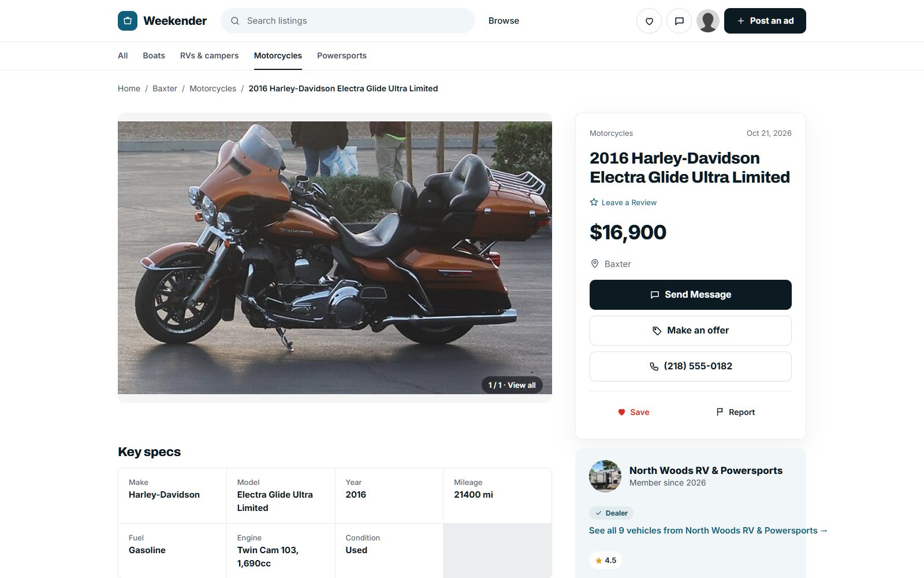See all 9 vehicles from North Woods link
924x578 pixels.
(709, 531)
